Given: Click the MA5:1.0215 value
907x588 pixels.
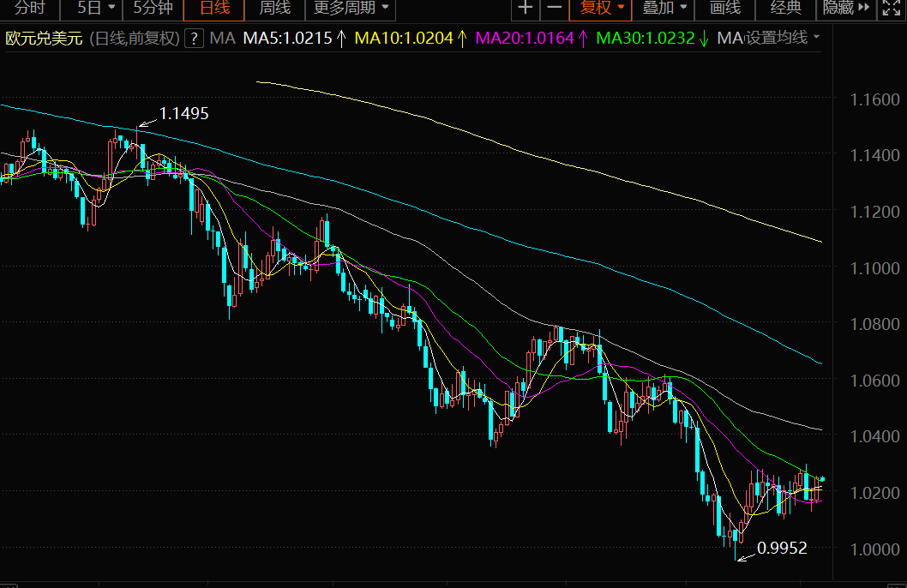Looking at the screenshot, I should [x=287, y=39].
